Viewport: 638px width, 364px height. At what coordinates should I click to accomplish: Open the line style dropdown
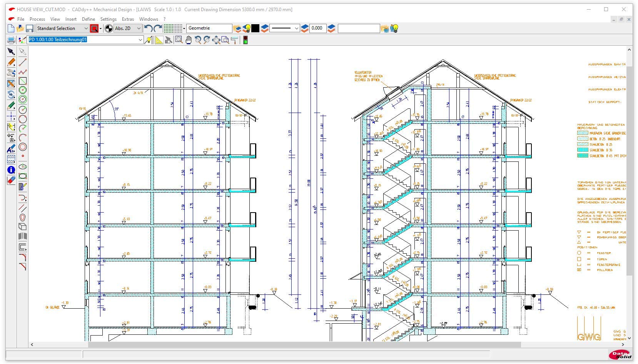296,28
